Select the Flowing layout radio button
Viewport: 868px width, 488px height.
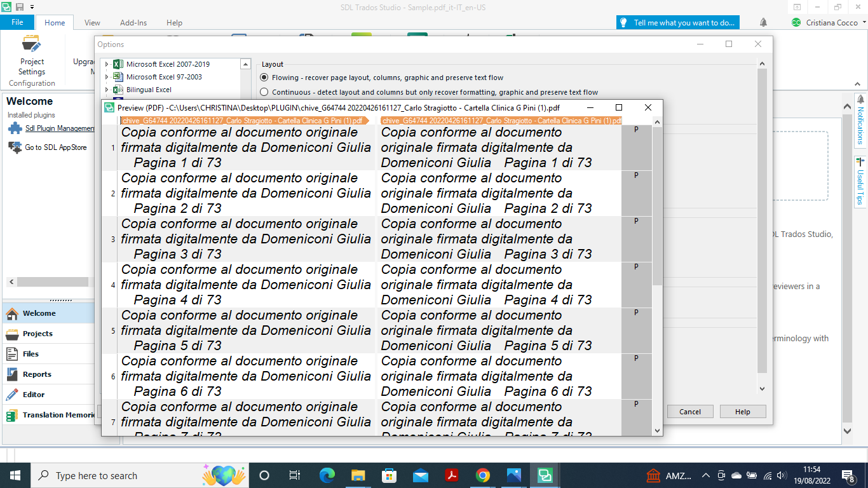coord(264,78)
